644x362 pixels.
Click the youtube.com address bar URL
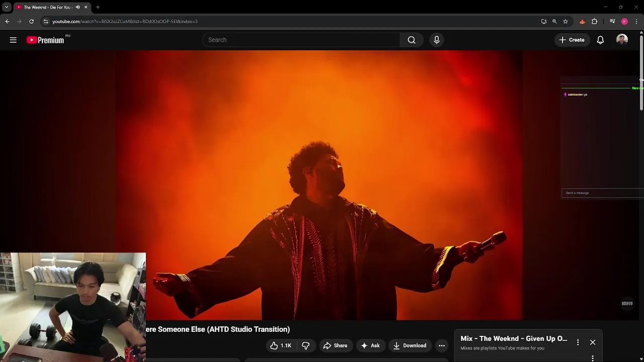125,21
